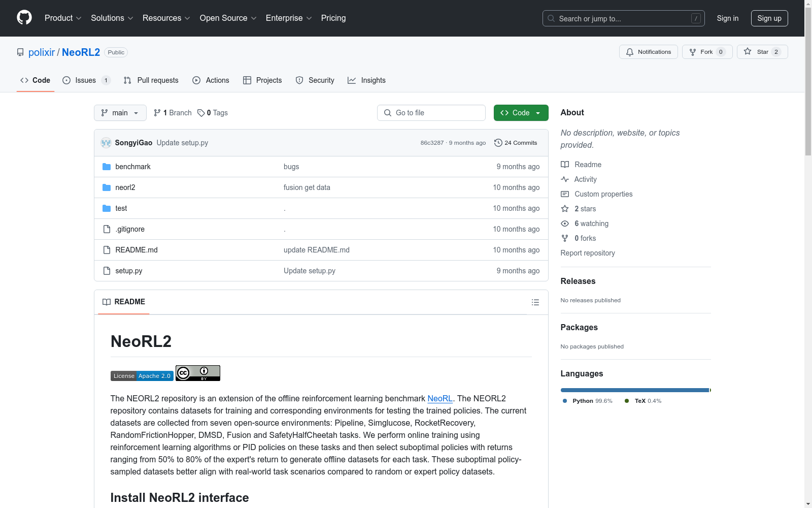View the 1 Branch link
812x508 pixels.
click(x=173, y=113)
